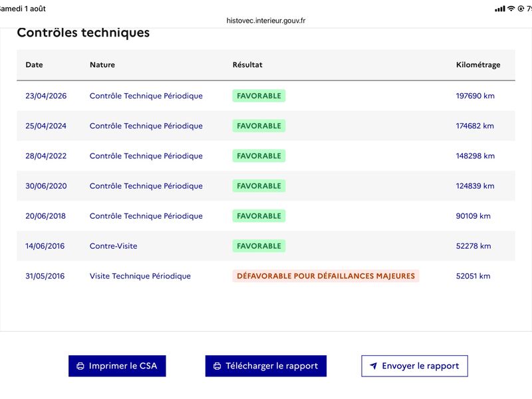532x399 pixels.
Task: Click the Envoyer le rapport button
Action: tap(414, 366)
